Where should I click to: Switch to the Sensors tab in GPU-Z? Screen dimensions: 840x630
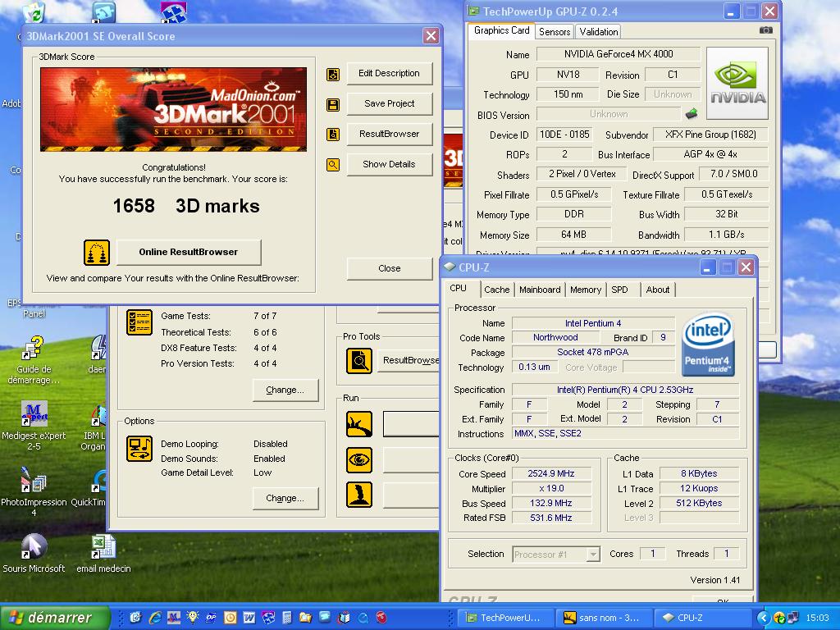[x=555, y=32]
